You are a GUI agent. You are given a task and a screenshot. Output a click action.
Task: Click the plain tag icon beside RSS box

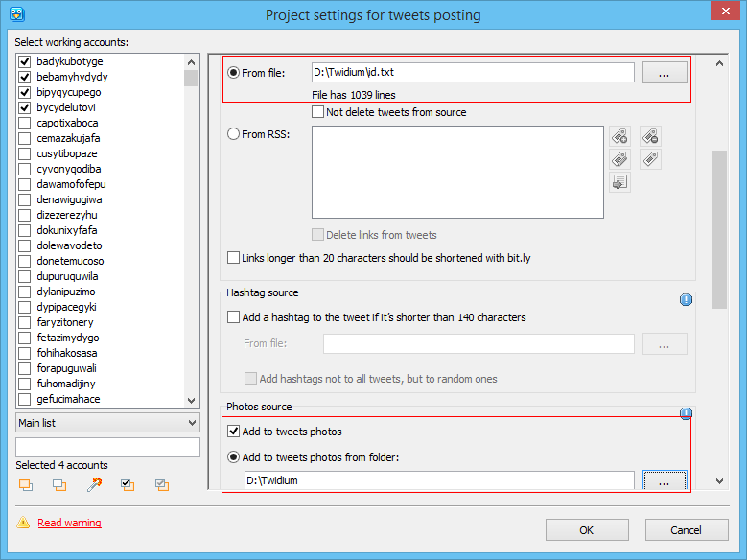(650, 159)
